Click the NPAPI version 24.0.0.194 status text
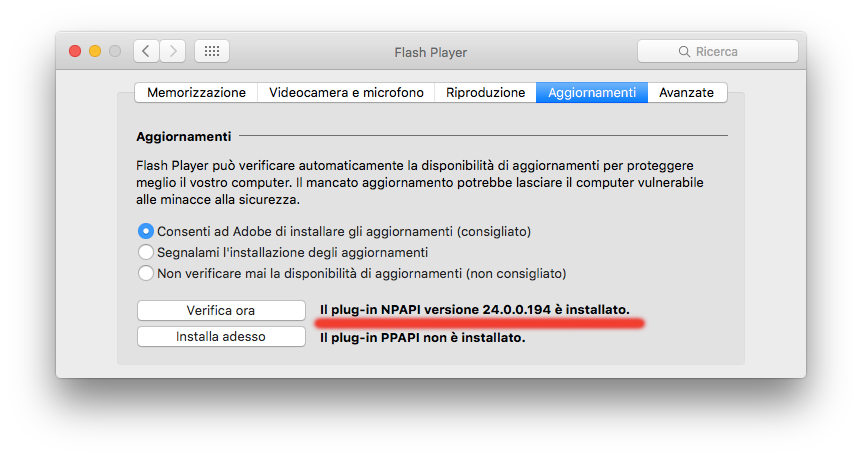Image resolution: width=862 pixels, height=458 pixels. point(475,311)
